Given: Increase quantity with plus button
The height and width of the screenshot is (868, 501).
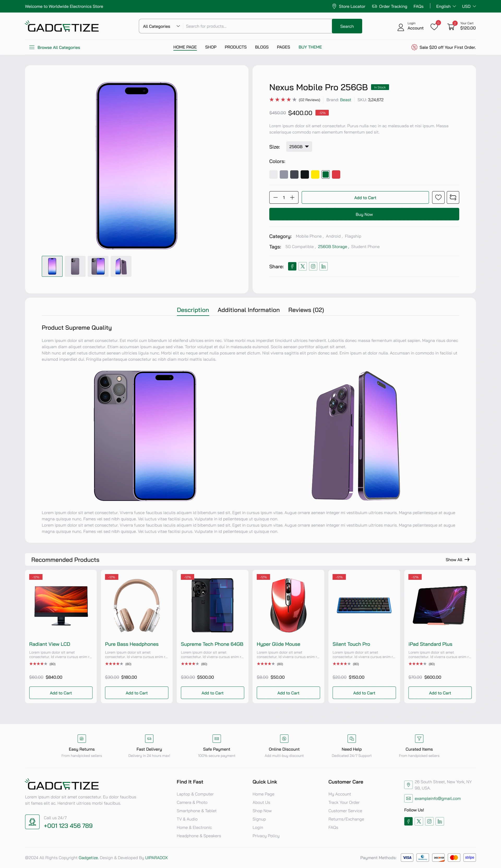Looking at the screenshot, I should (292, 197).
